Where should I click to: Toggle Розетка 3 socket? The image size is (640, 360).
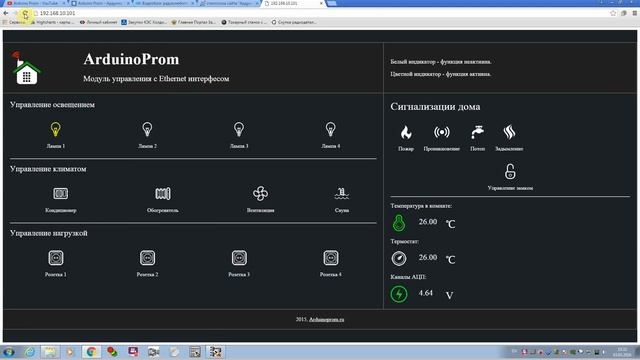click(x=239, y=258)
